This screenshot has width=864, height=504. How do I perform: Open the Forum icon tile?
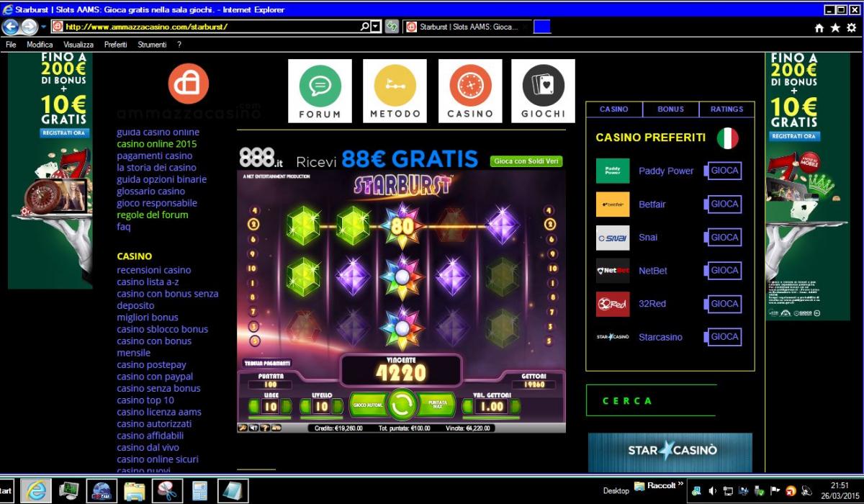[320, 91]
